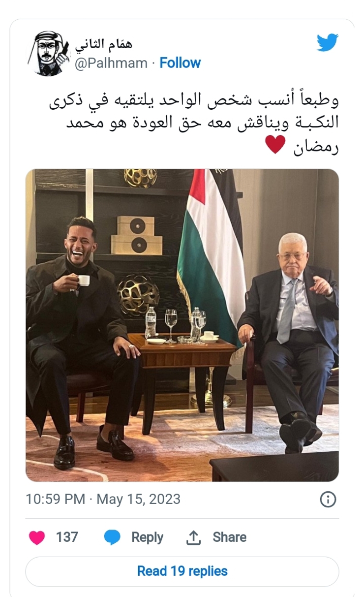Click the Twitter bird logo
Viewport: 364px width, 597px height.
point(327,42)
